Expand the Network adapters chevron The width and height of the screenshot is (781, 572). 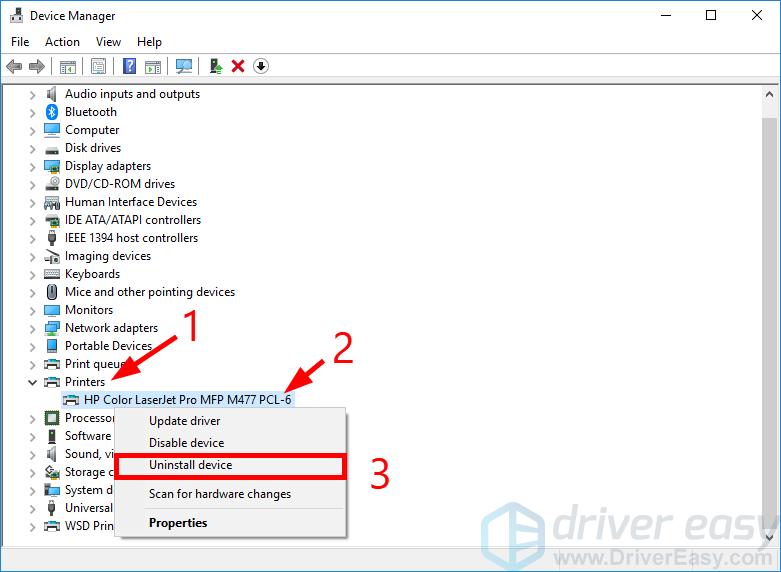[32, 328]
